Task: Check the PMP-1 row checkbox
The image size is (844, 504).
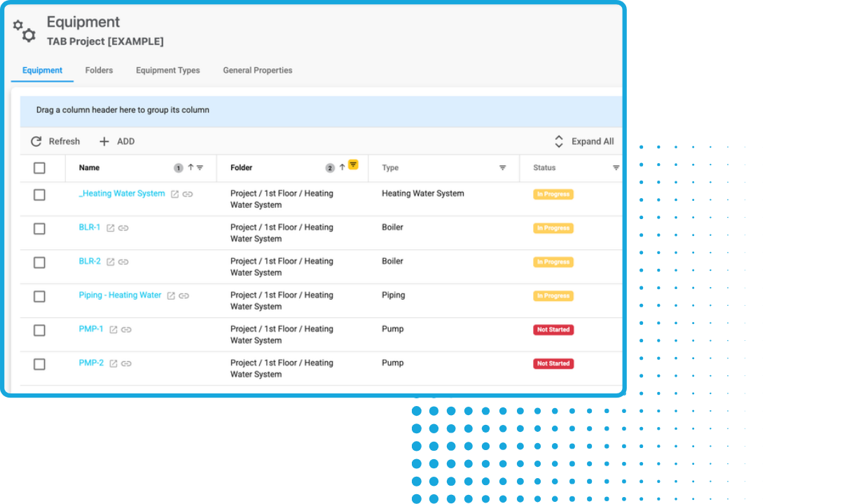Action: (39, 330)
